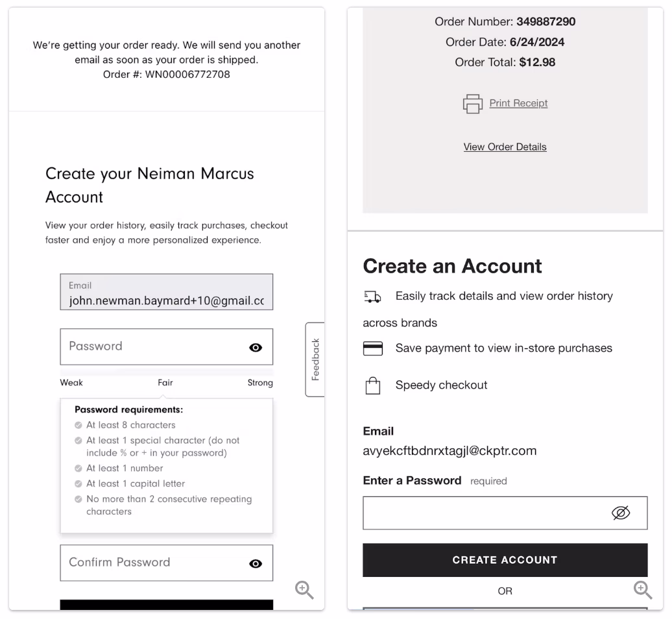Image resolution: width=672 pixels, height=619 pixels.
Task: Open the Print Receipt link
Action: tap(518, 103)
